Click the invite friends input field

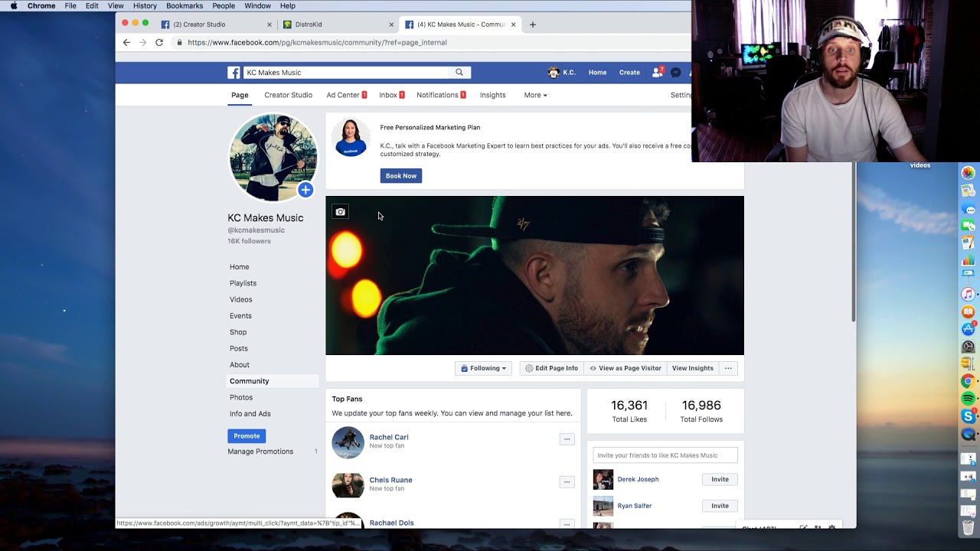point(665,455)
